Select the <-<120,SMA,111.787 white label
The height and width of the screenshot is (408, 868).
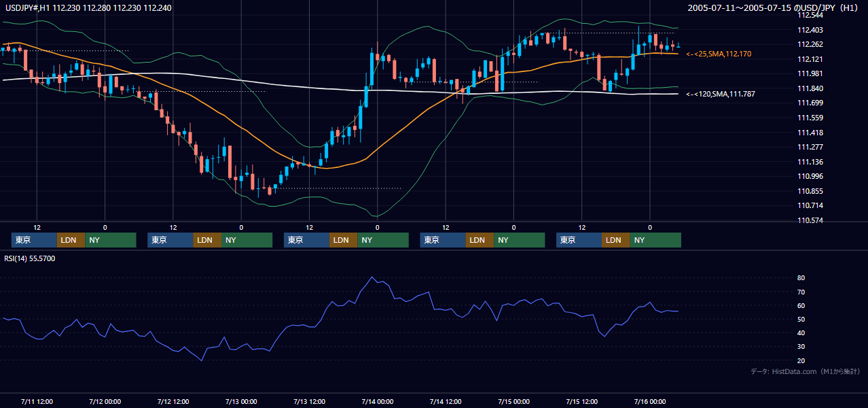click(x=721, y=94)
